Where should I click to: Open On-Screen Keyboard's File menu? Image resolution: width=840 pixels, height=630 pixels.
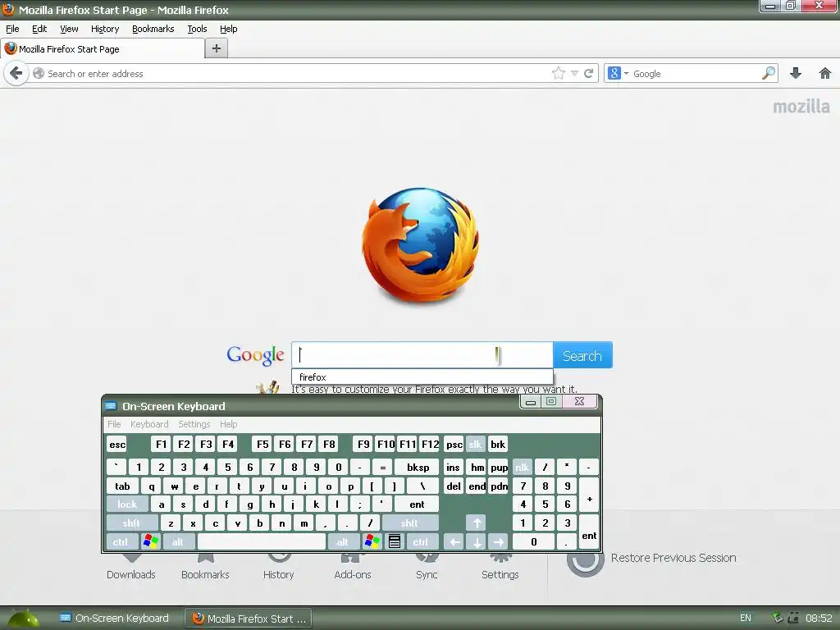point(114,424)
